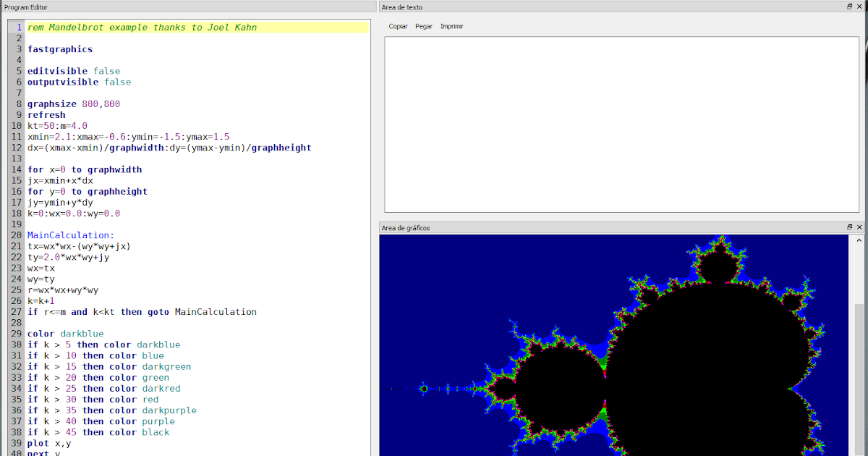This screenshot has height=456, width=868.
Task: Close the Area de gráficos panel
Action: (860, 227)
